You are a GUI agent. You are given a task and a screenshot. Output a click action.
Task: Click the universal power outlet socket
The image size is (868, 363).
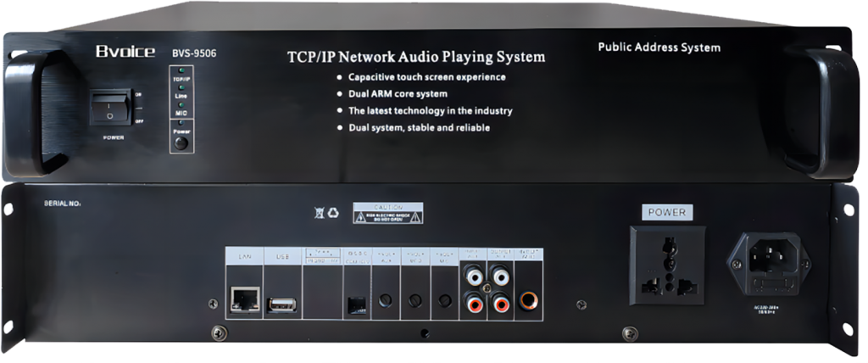click(667, 264)
